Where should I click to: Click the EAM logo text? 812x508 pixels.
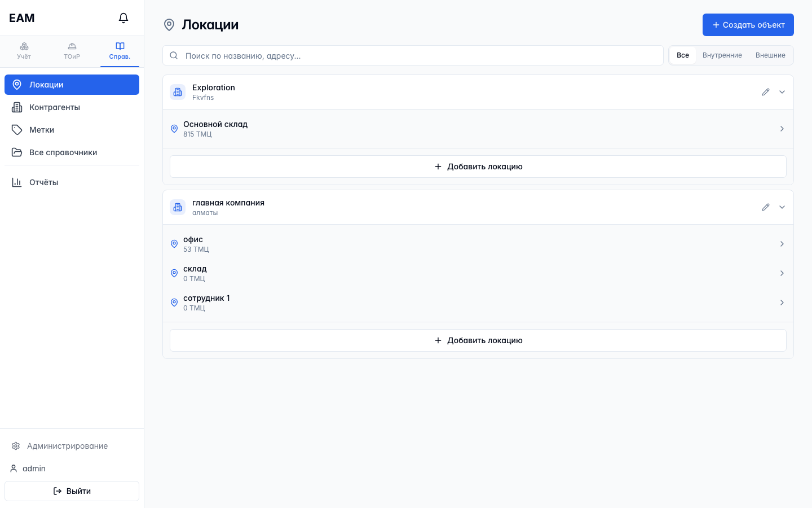[x=22, y=18]
